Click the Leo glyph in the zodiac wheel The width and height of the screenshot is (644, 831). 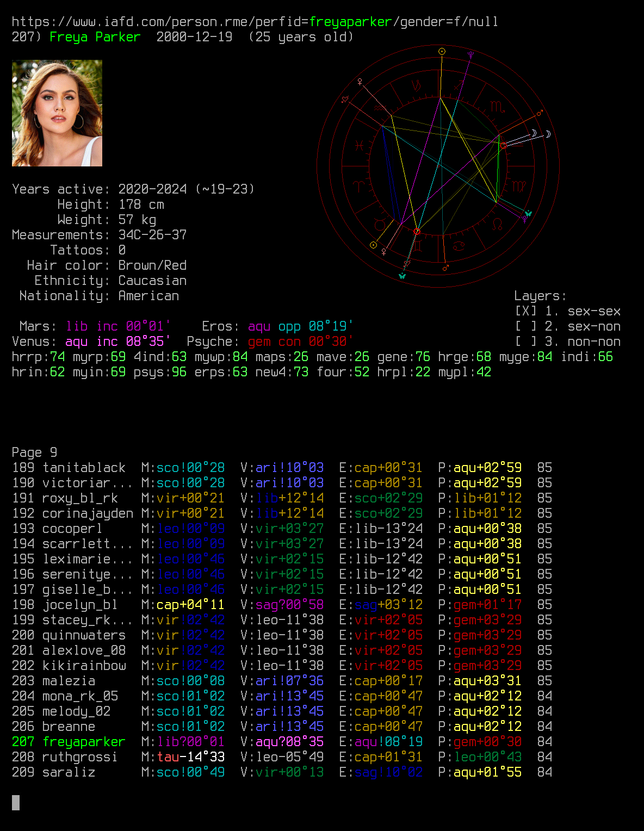497,224
